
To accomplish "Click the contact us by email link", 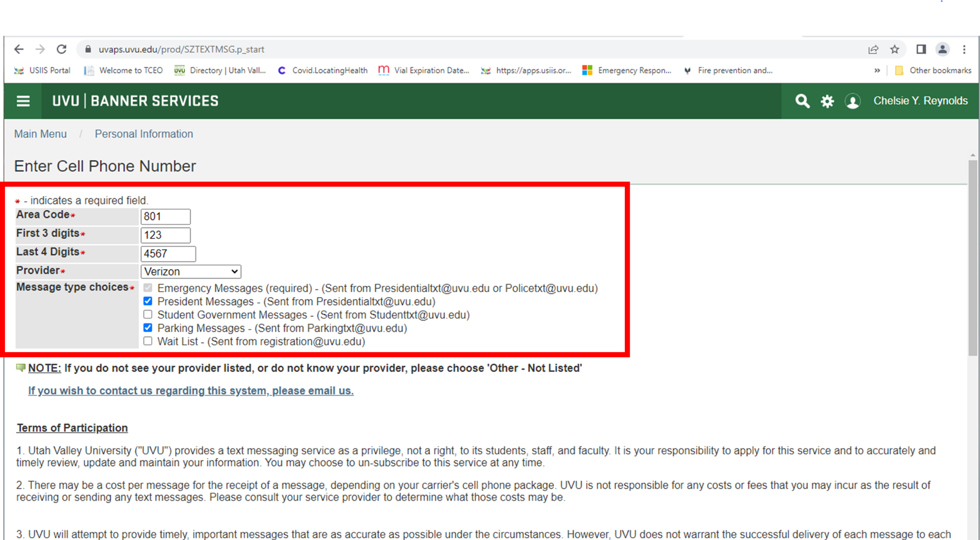I will point(191,391).
